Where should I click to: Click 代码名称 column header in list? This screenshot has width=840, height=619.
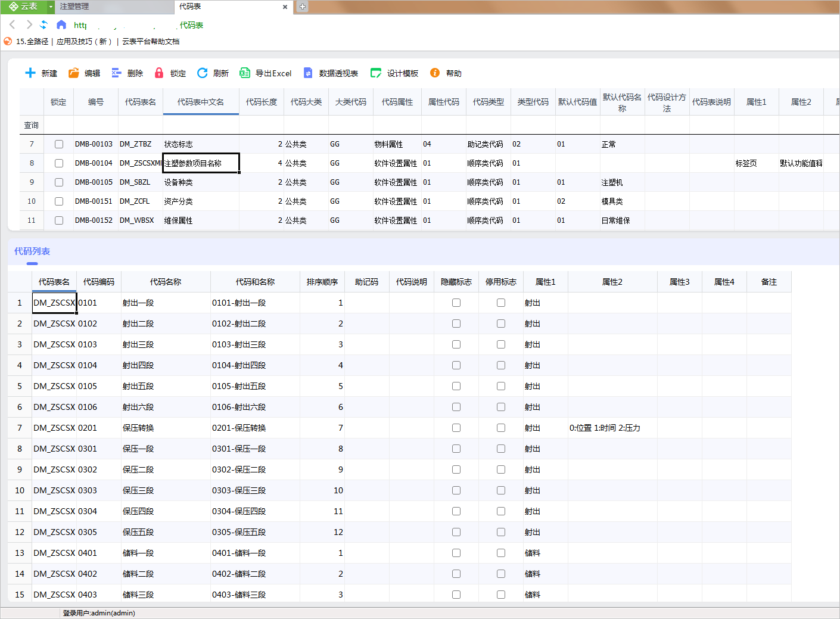tap(166, 282)
